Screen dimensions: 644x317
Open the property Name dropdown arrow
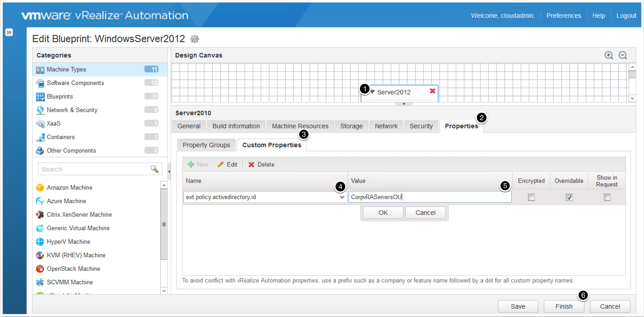click(342, 197)
